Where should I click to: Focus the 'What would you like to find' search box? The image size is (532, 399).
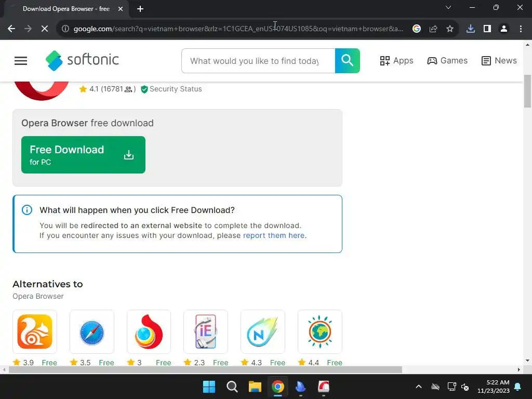click(258, 61)
